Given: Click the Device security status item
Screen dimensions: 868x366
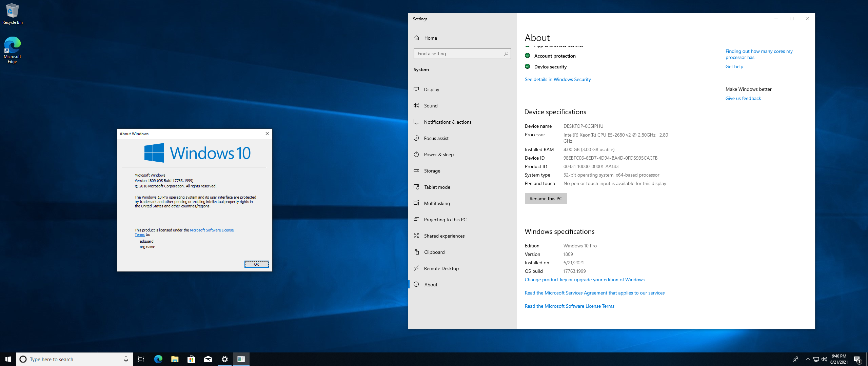Looking at the screenshot, I should coord(546,67).
